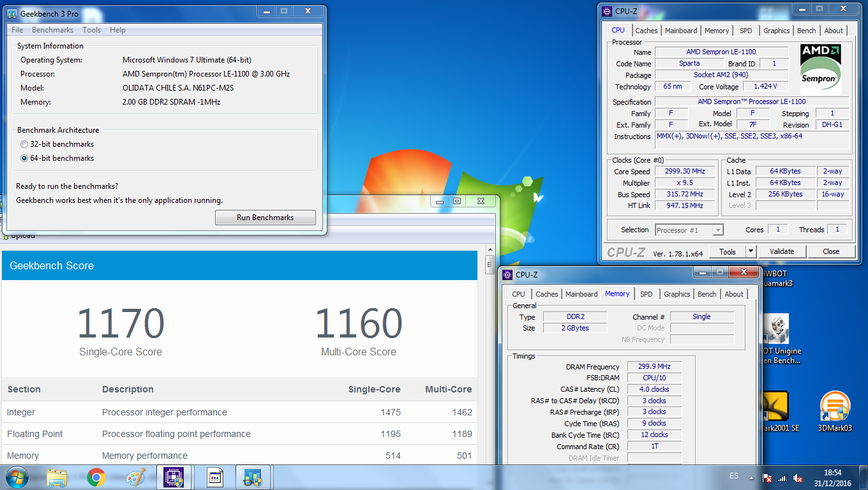The height and width of the screenshot is (490, 868).
Task: Open the script file icon on the taskbar
Action: pyautogui.click(x=215, y=477)
